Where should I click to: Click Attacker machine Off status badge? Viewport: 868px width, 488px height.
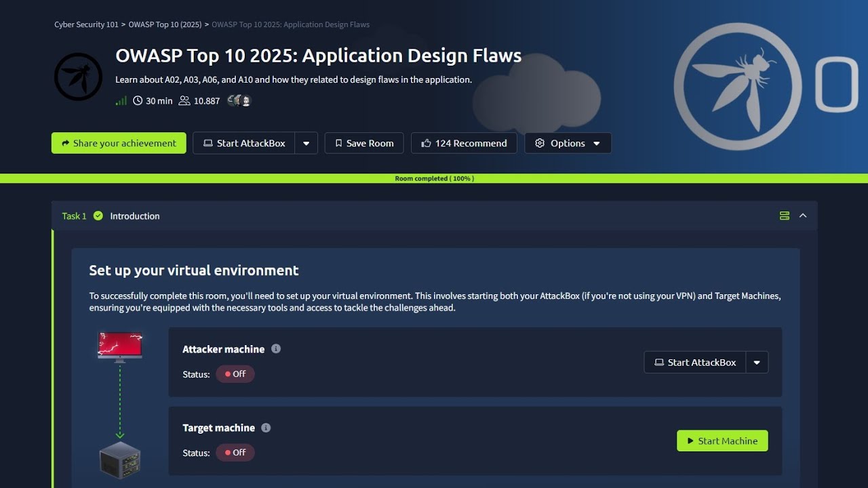[x=235, y=374]
